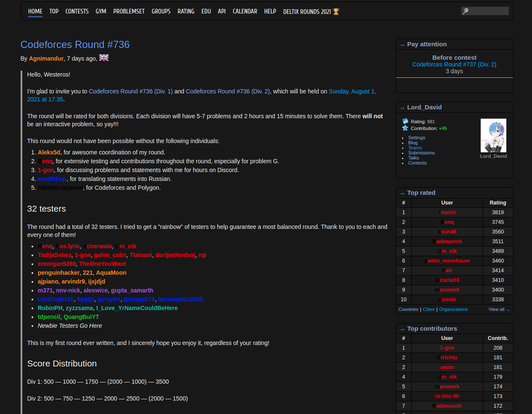Open Teams link in user panel
The height and width of the screenshot is (414, 532).
click(x=415, y=148)
